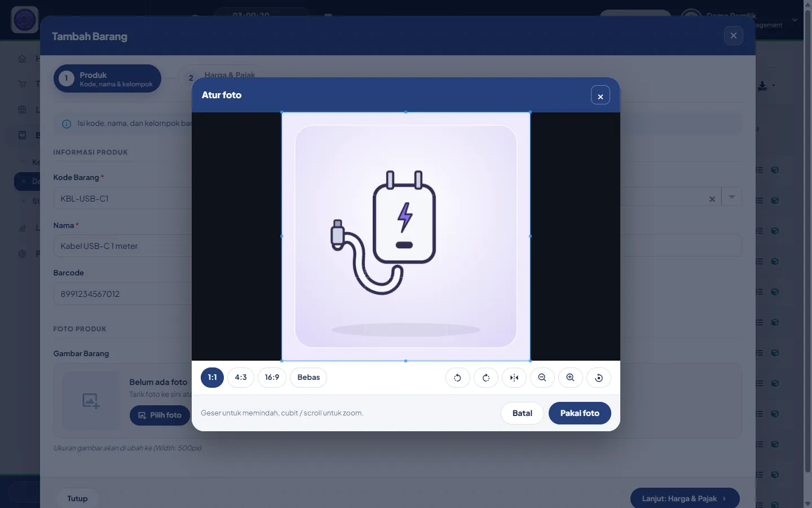Select the 16:9 aspect ratio
This screenshot has width=812, height=508.
point(272,378)
